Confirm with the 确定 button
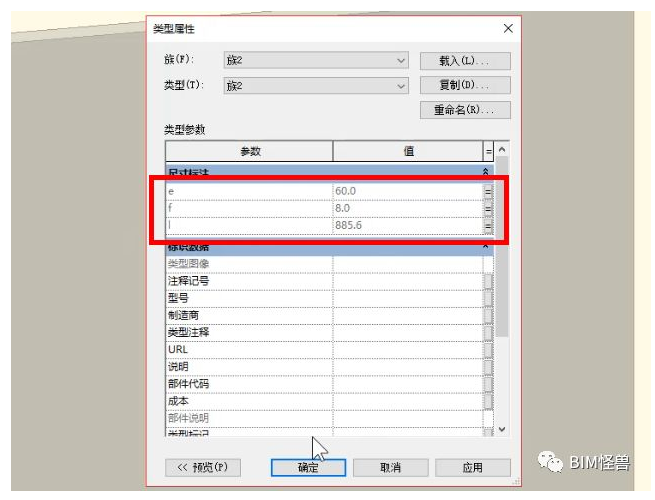Image resolution: width=655 pixels, height=500 pixels. tap(308, 467)
